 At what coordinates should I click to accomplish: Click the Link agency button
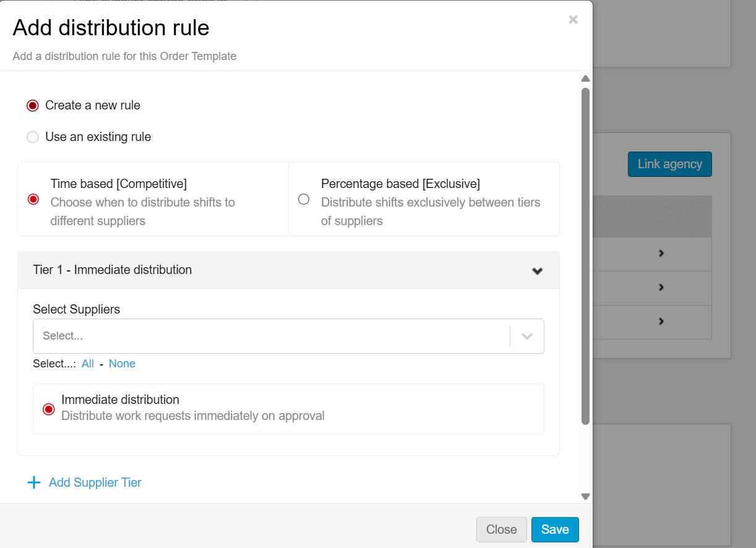point(669,165)
